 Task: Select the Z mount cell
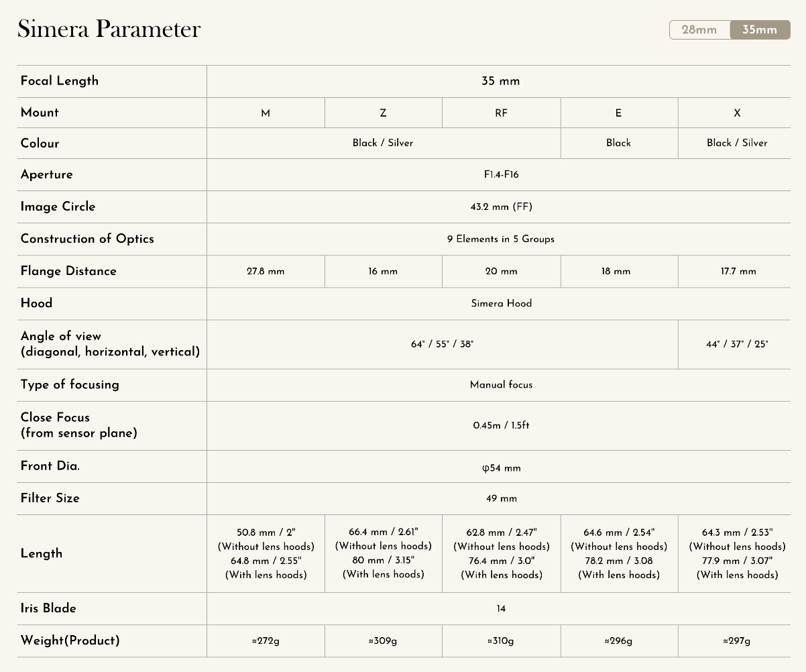click(x=383, y=113)
